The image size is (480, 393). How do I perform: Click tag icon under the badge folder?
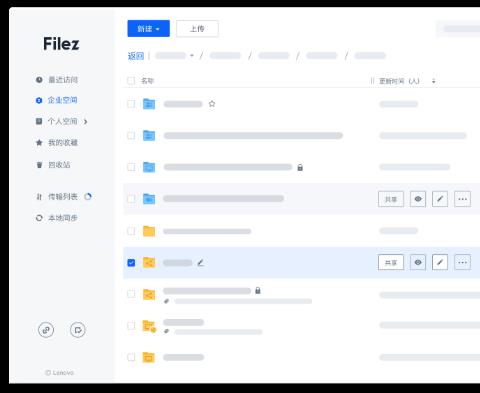[x=167, y=331]
